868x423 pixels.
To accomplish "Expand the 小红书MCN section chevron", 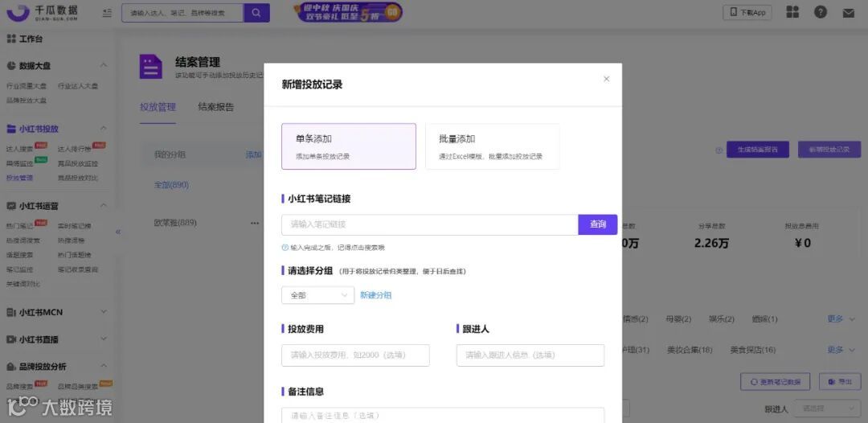I will [x=104, y=312].
